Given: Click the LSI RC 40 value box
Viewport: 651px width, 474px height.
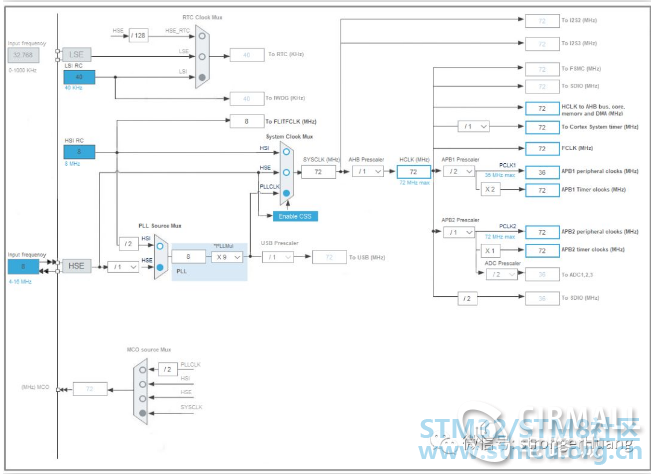Looking at the screenshot, I should pos(79,77).
